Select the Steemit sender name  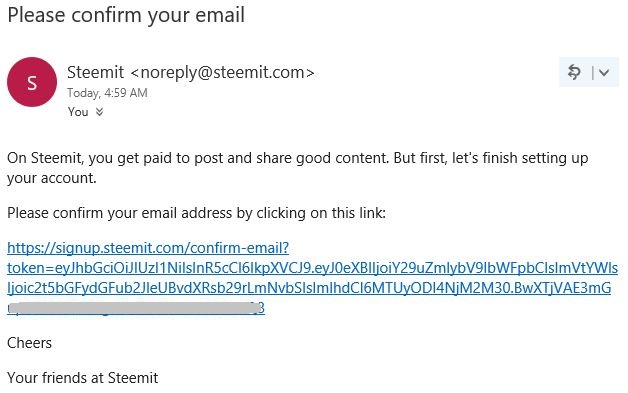[x=95, y=73]
